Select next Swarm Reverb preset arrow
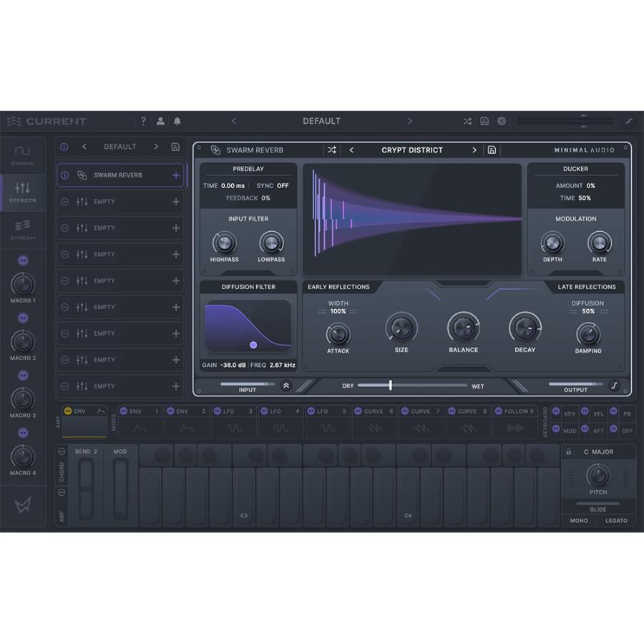This screenshot has width=644, height=644. (x=474, y=150)
